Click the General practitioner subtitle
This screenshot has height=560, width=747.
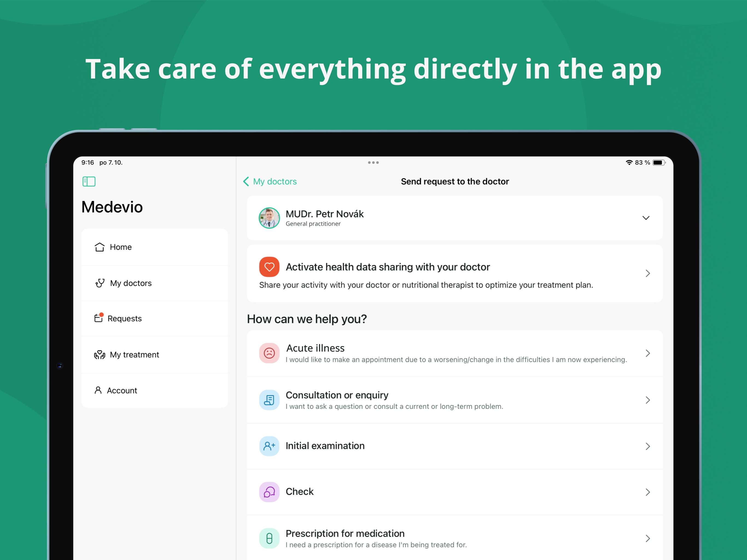click(313, 224)
